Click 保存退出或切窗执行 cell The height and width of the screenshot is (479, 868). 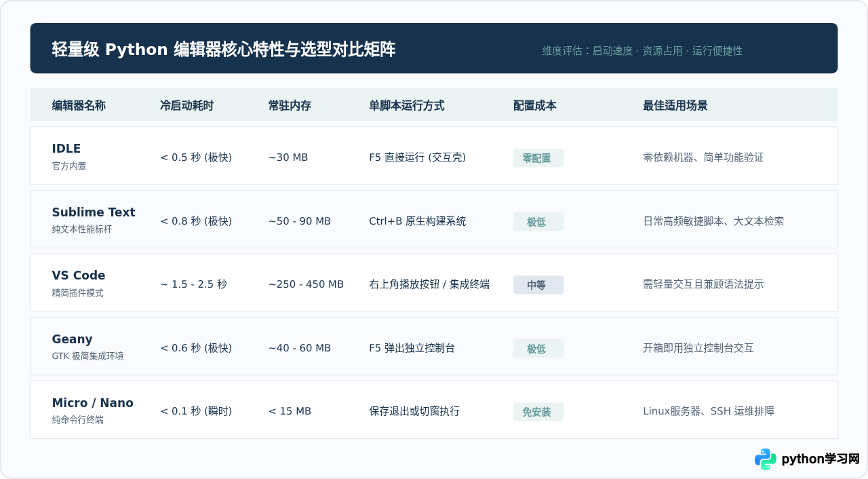point(414,411)
